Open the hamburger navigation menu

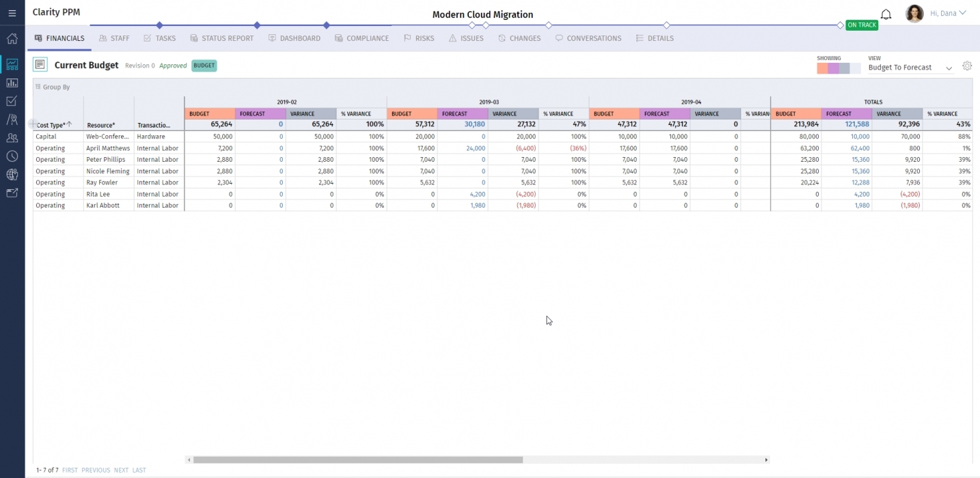point(12,12)
